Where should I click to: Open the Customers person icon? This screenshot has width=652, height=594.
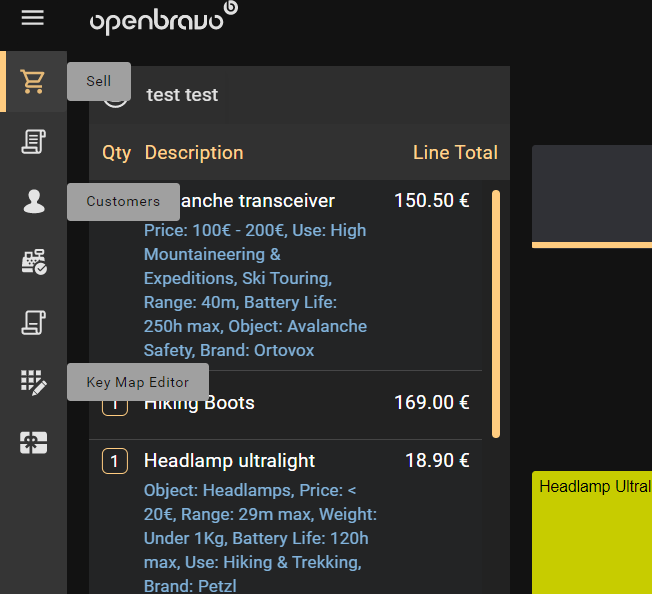tap(33, 202)
